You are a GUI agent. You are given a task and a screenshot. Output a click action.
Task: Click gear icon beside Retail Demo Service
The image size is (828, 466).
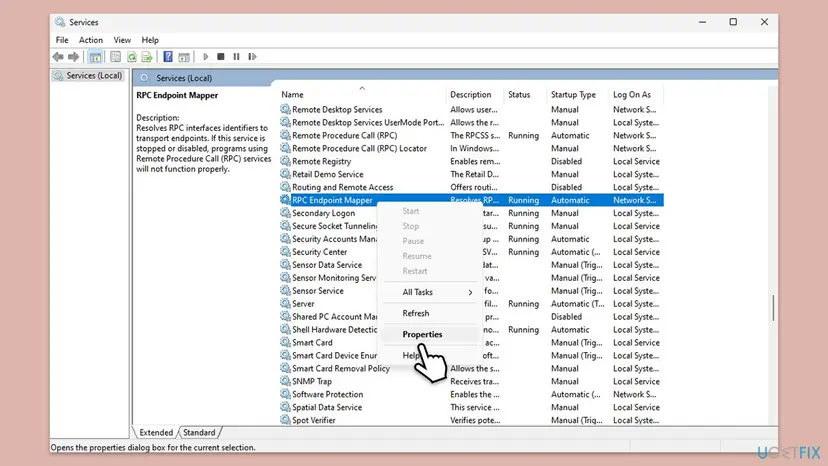click(x=285, y=174)
